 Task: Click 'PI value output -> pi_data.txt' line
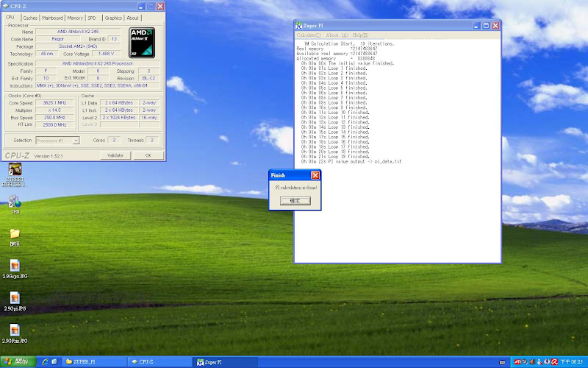[351, 161]
